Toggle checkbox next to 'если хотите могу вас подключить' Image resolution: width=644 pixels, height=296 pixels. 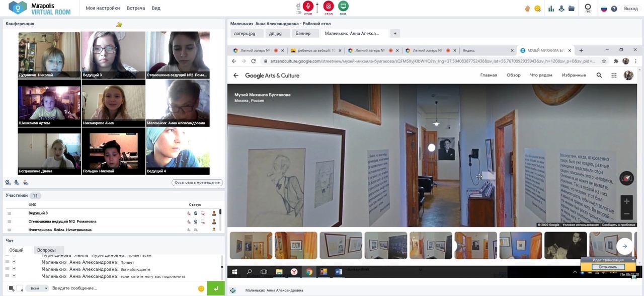(14, 276)
